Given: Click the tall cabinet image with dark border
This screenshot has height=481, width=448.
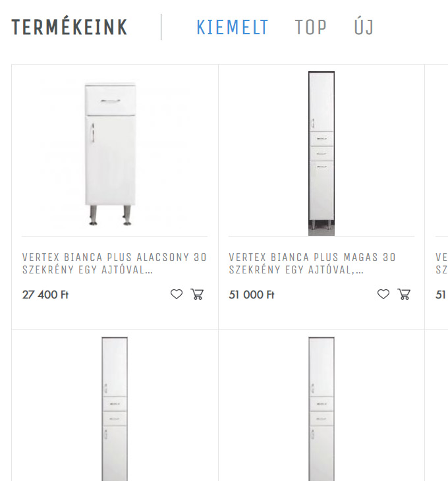Looking at the screenshot, I should pos(322,154).
